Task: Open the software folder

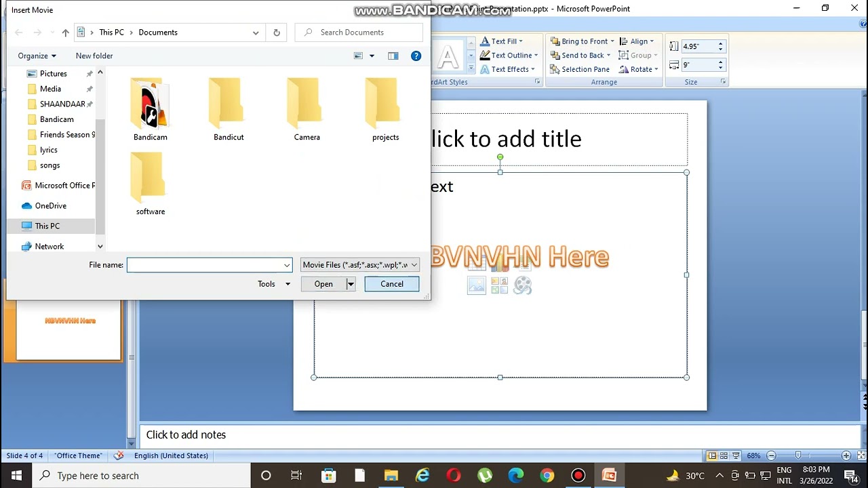Action: coord(150,184)
